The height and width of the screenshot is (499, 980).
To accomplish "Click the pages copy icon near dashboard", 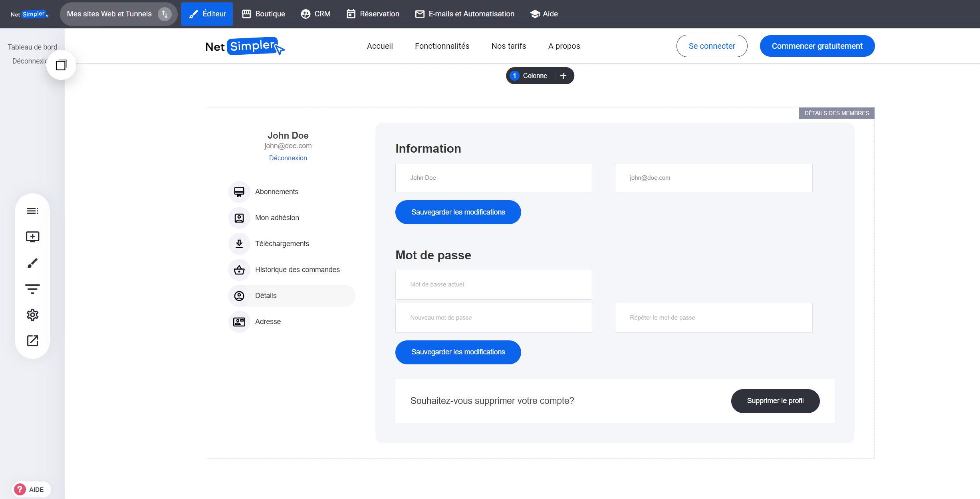I will [x=61, y=65].
